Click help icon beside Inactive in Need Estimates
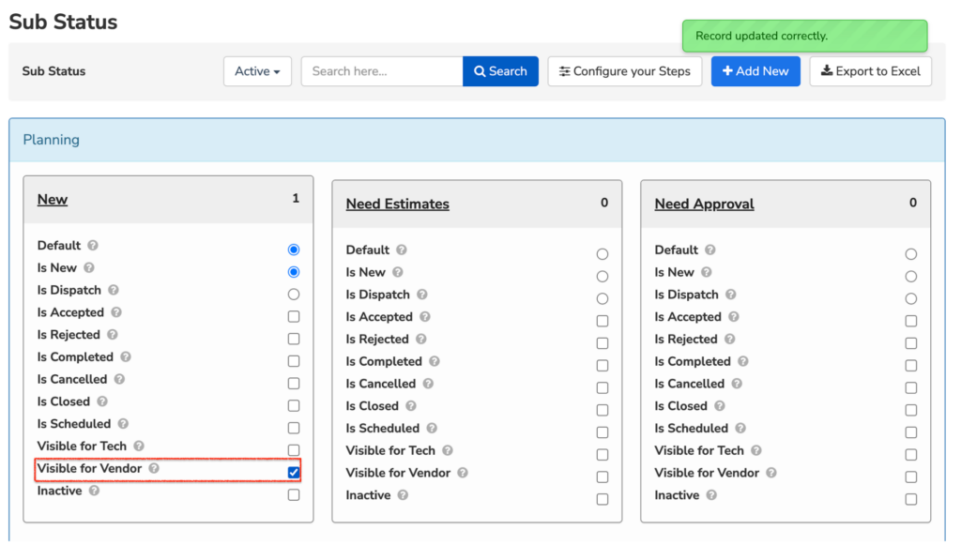Viewport: 961px width, 560px height. (x=403, y=494)
